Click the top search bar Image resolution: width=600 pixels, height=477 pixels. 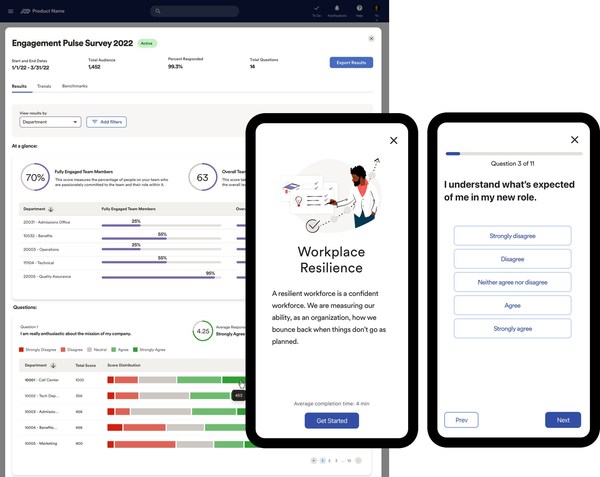click(196, 10)
